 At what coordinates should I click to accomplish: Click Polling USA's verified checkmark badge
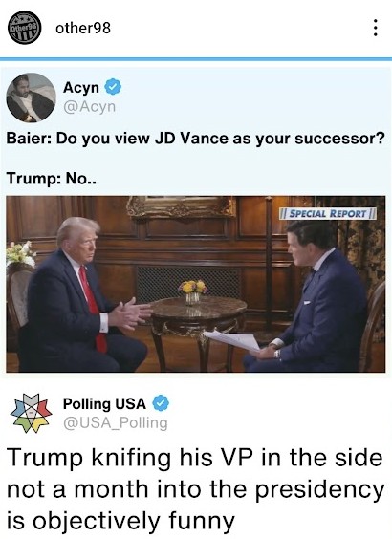[161, 403]
